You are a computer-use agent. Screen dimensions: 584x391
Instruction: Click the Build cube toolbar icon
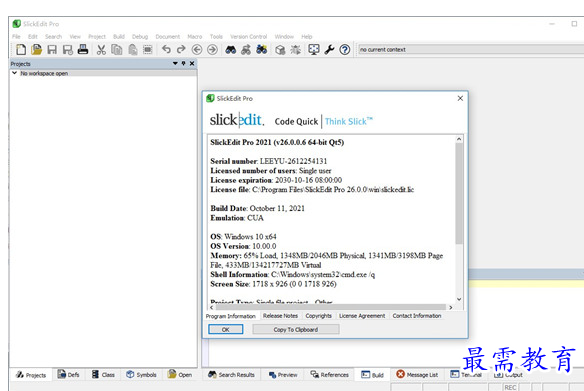point(280,49)
